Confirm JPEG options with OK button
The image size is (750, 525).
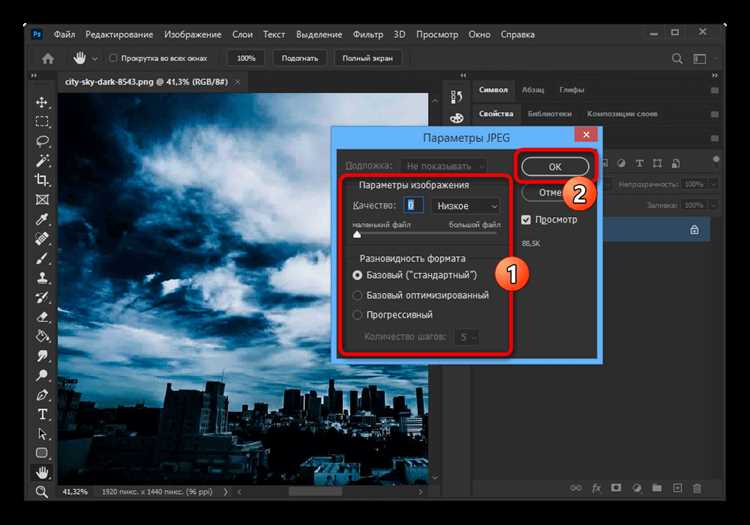tap(555, 167)
